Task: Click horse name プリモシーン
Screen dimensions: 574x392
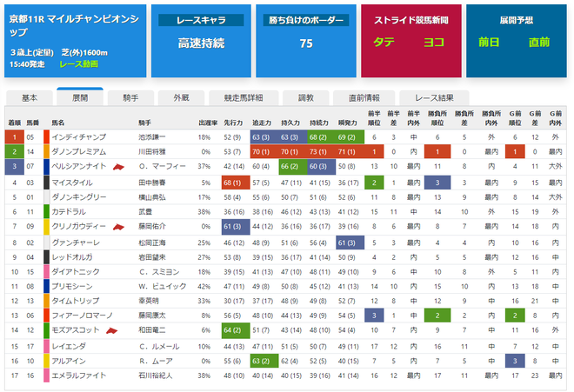Action: (72, 286)
